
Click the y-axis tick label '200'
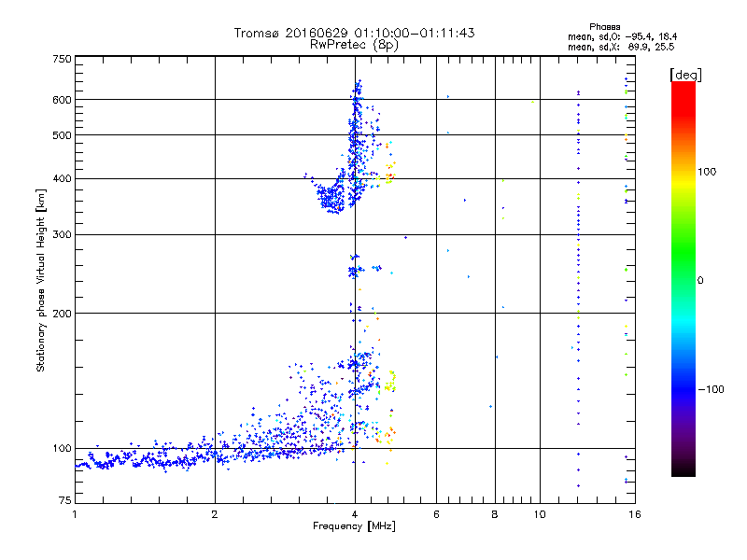click(x=62, y=314)
